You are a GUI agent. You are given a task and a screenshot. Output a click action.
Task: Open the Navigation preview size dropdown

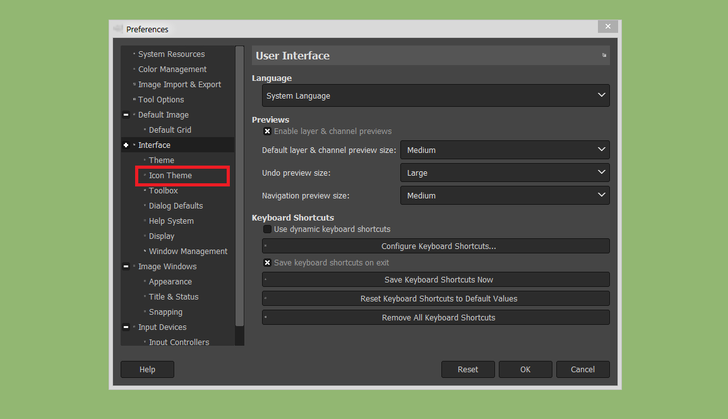505,196
